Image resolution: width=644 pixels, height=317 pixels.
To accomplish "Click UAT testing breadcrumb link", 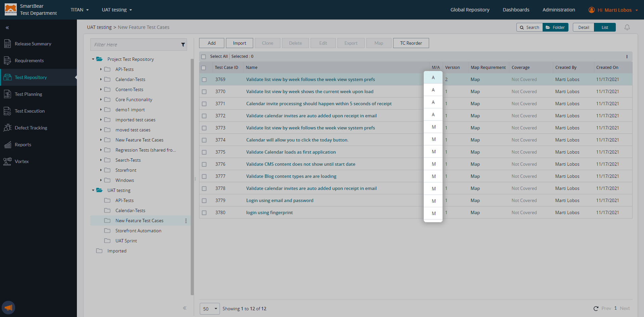I will 99,27.
